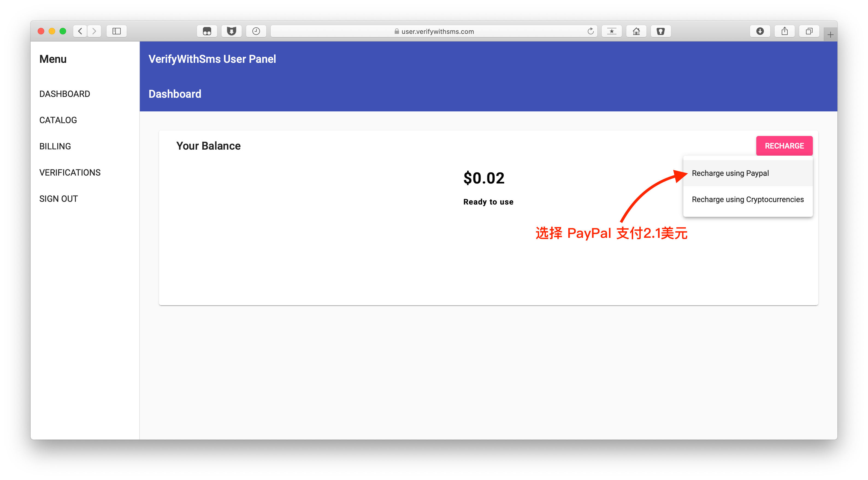Click SIGN OUT in the menu
Screen dimensions: 868x480
pos(59,199)
